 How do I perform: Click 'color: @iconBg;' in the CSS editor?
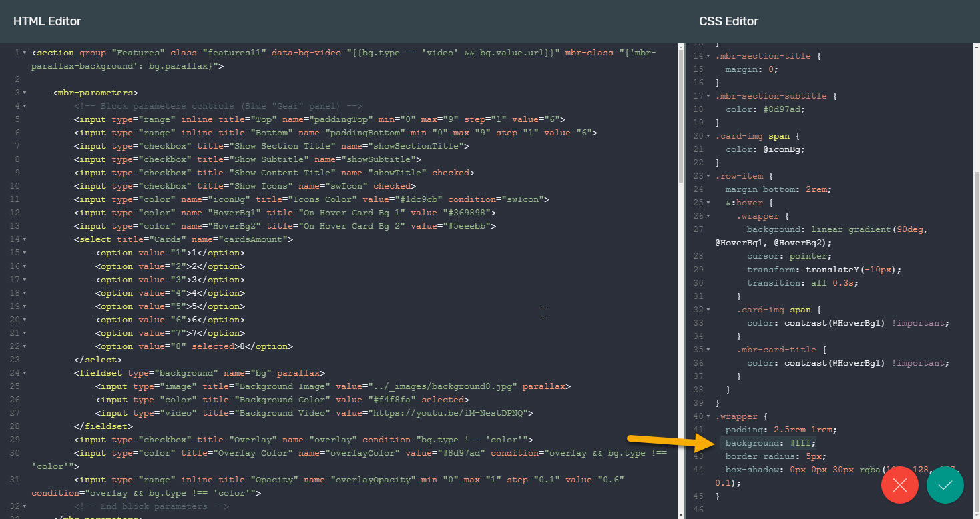pos(766,149)
